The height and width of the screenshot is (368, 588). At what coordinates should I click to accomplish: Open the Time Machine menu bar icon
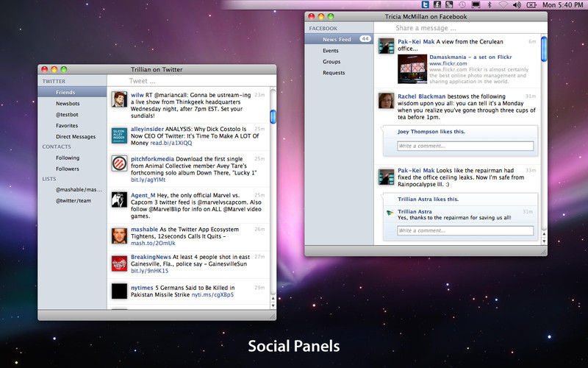tap(462, 4)
